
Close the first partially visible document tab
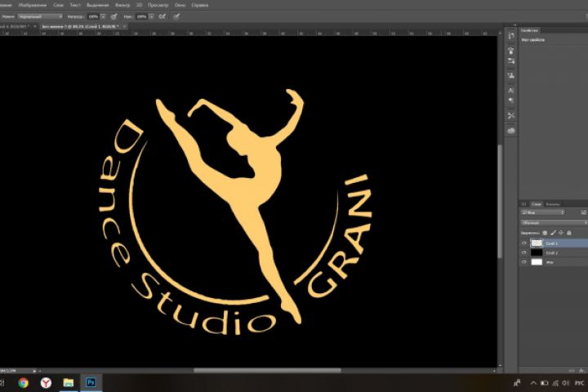(x=34, y=27)
